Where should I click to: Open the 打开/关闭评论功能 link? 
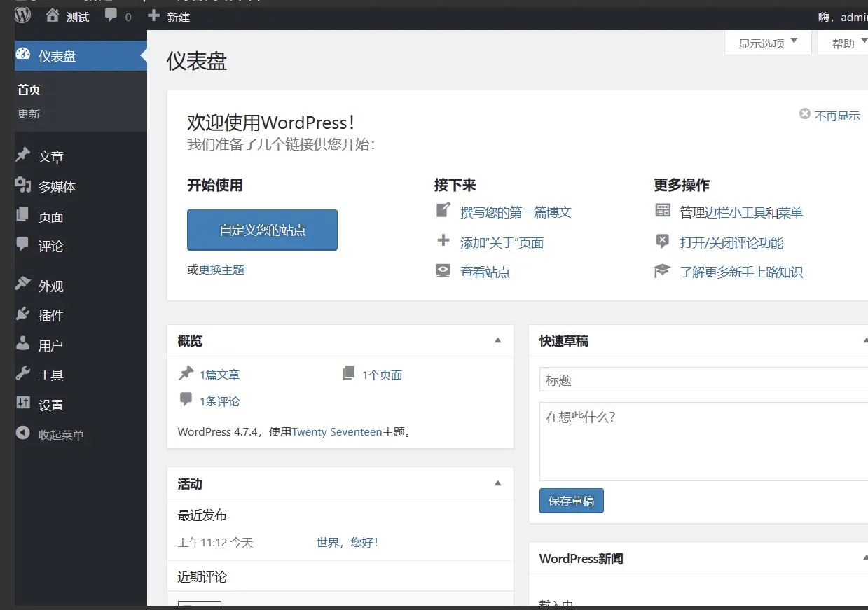(x=731, y=243)
